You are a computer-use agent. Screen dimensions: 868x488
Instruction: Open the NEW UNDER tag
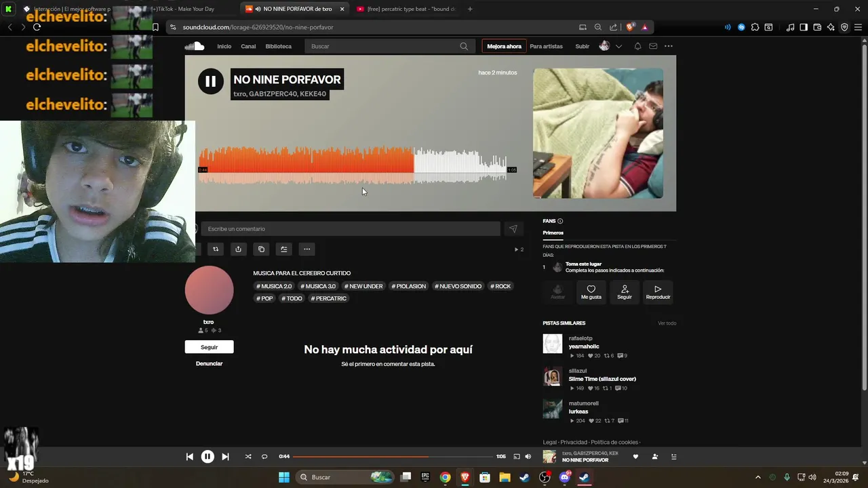363,286
